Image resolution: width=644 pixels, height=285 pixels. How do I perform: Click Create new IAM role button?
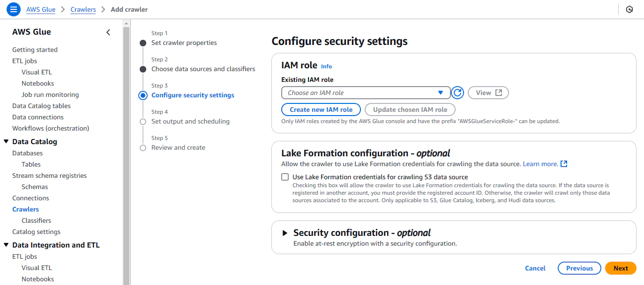(x=321, y=110)
